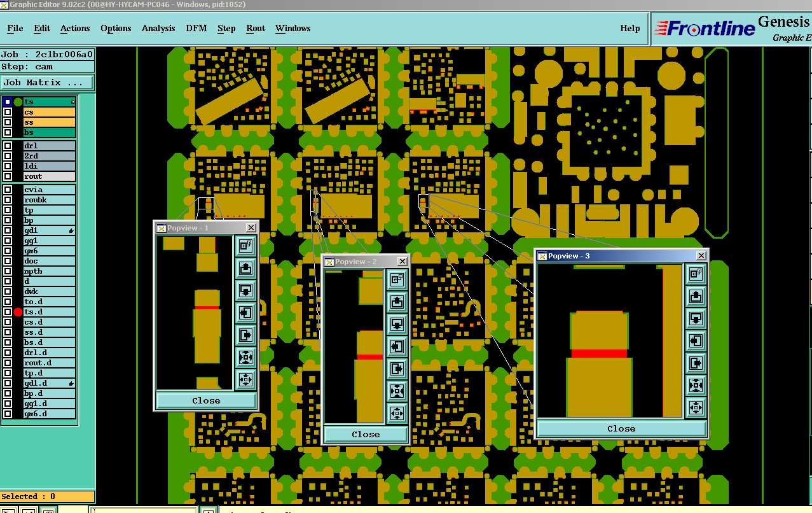Click the detach-view icon in Popview - 1
Screen dimensions: 812x513
[245, 246]
